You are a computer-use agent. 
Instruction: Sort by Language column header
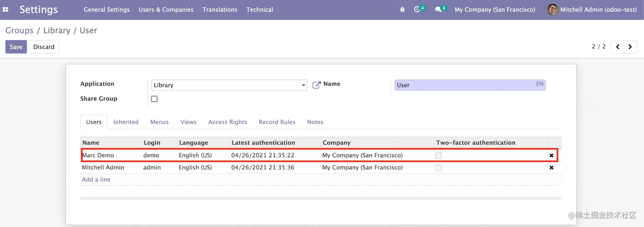pyautogui.click(x=203, y=143)
